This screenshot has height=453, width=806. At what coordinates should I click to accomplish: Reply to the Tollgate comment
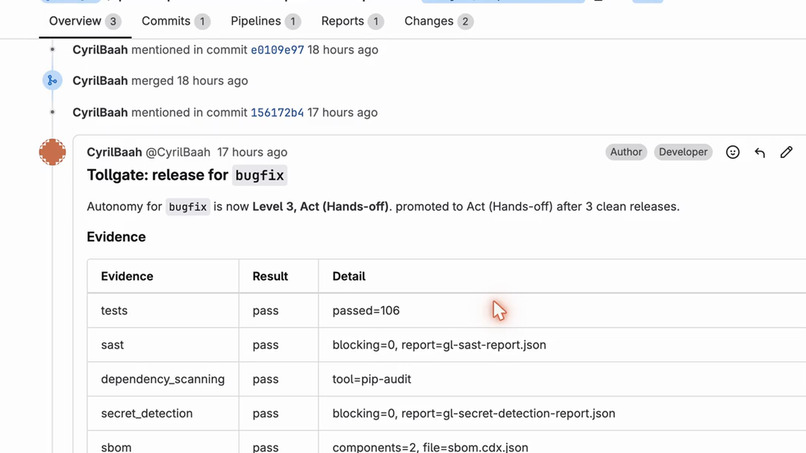pos(760,152)
